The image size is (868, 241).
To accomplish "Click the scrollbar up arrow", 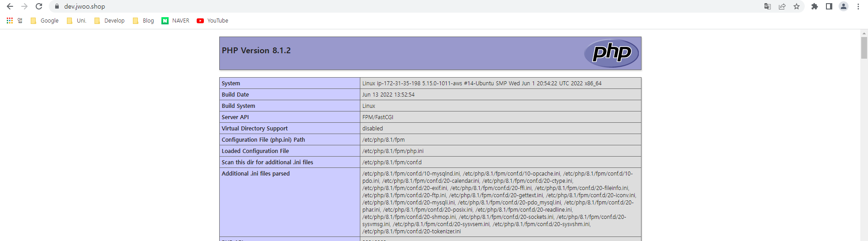I will tap(864, 33).
